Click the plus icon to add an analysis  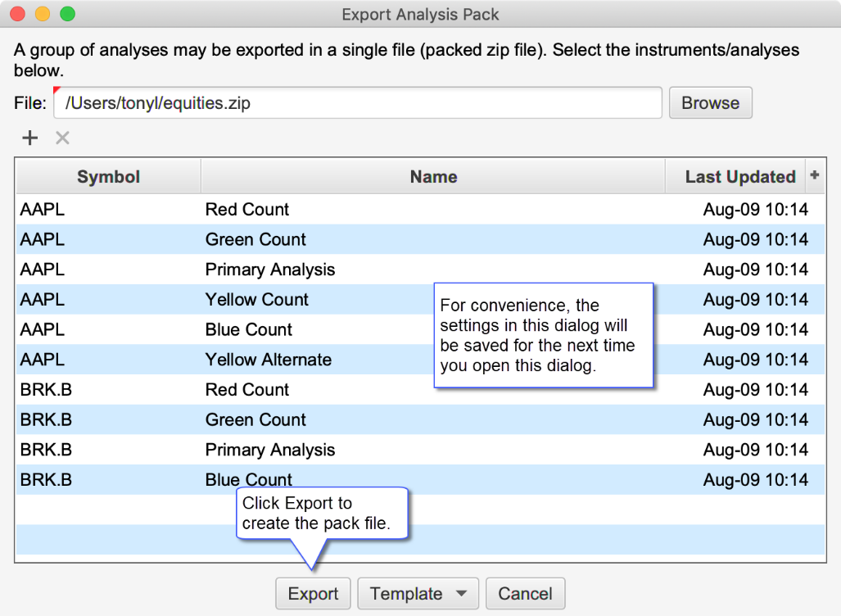[x=29, y=138]
